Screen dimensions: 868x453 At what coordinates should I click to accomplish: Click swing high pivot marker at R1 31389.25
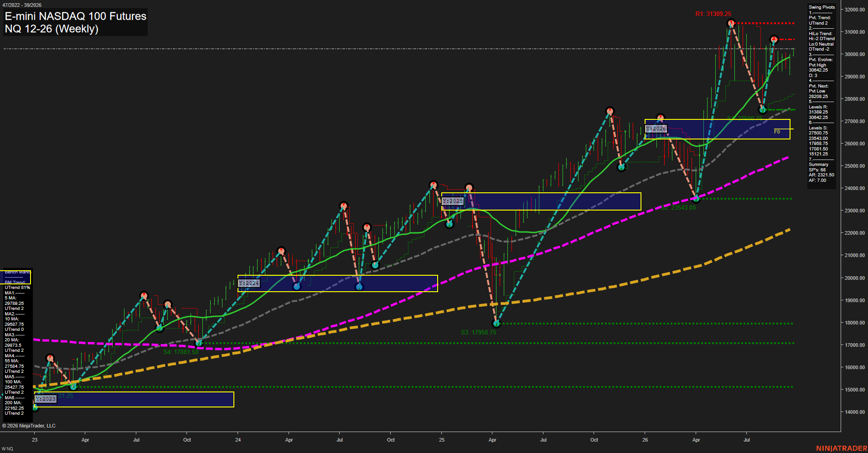tap(731, 23)
